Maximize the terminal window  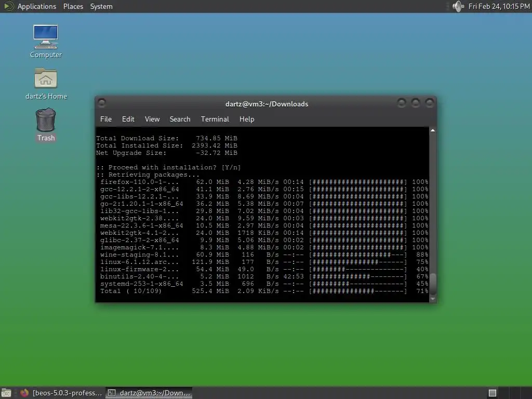pos(415,102)
